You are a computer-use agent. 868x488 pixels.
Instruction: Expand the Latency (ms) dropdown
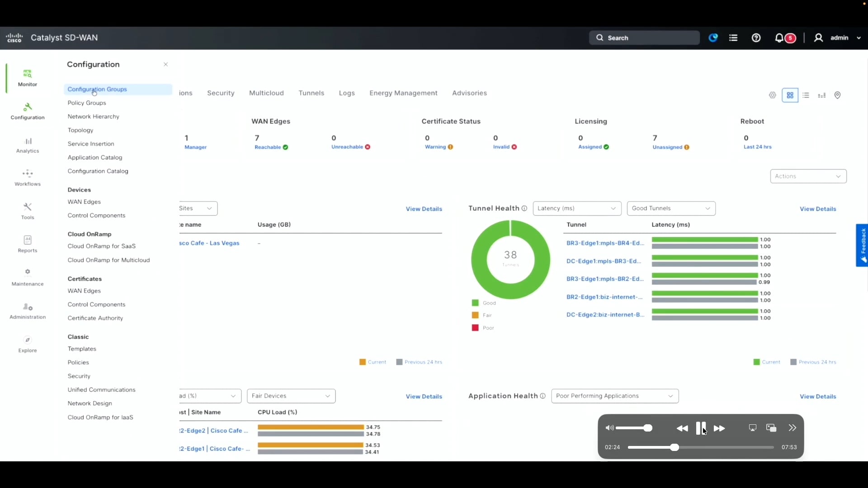pyautogui.click(x=577, y=208)
